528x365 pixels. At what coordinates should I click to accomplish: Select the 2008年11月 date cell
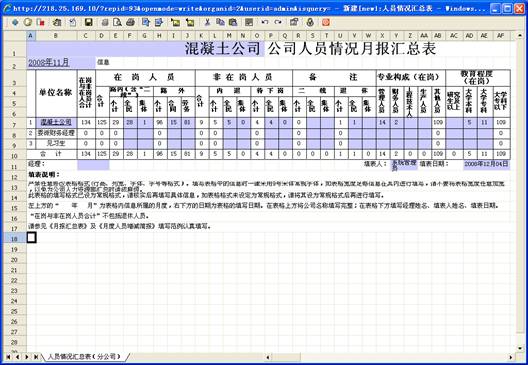49,63
